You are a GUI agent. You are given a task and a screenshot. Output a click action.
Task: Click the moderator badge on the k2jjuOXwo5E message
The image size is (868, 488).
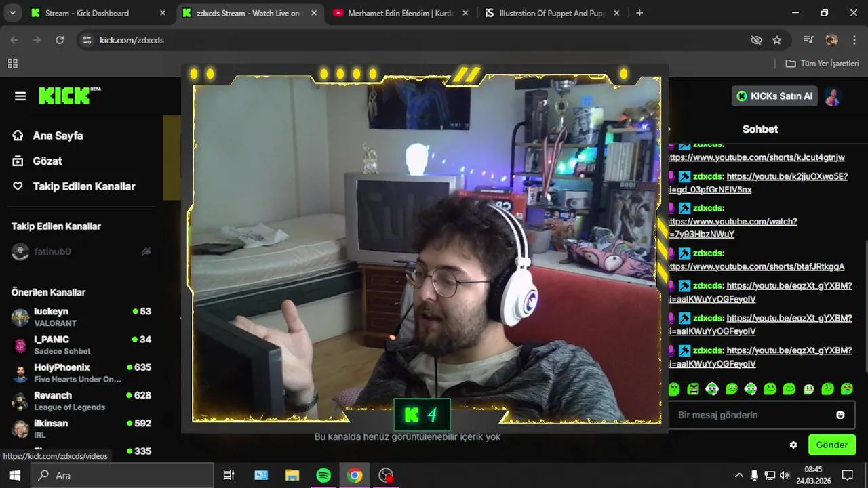(x=685, y=176)
